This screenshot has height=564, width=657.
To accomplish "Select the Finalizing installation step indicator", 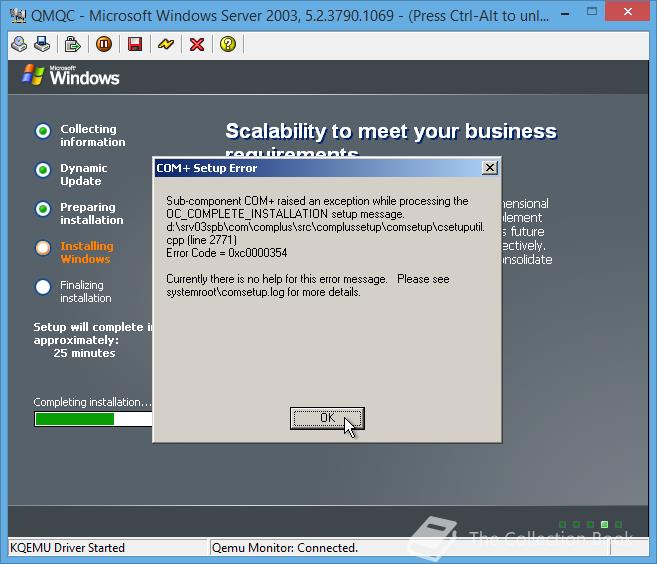I will (x=43, y=287).
